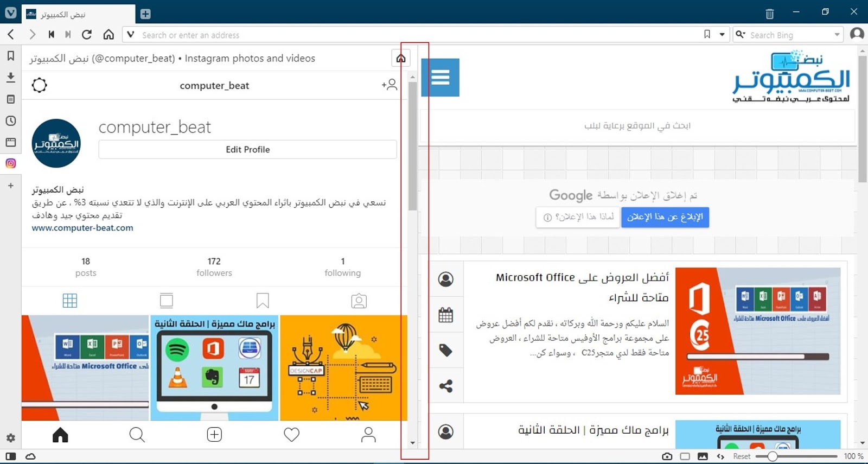Toggle the Instagram web panel
The width and height of the screenshot is (868, 464).
tap(10, 163)
